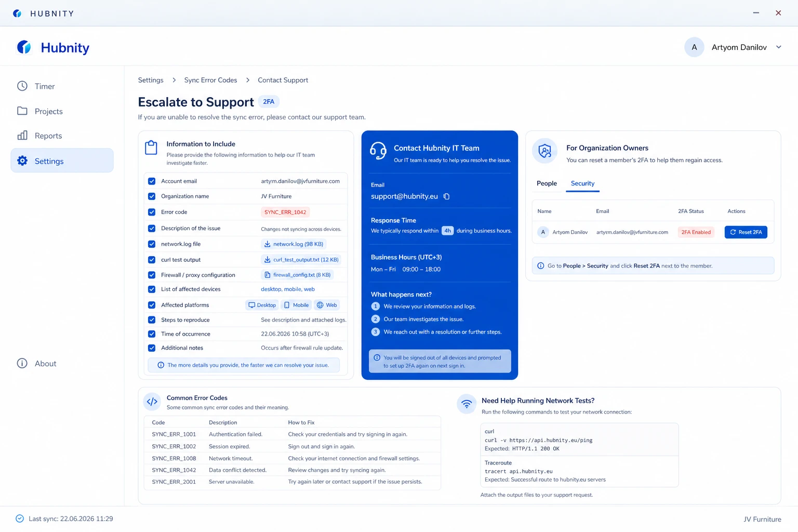This screenshot has height=532, width=798.
Task: Click the download icon on network.log
Action: pyautogui.click(x=267, y=244)
